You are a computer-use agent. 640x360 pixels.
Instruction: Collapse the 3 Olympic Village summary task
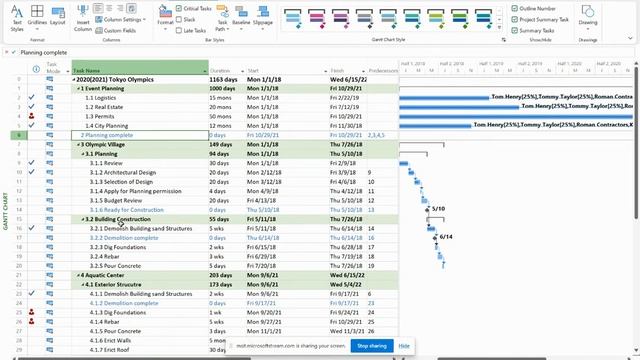pyautogui.click(x=78, y=144)
